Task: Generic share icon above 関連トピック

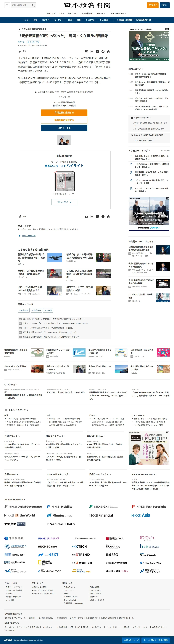Action: [x=108, y=217]
